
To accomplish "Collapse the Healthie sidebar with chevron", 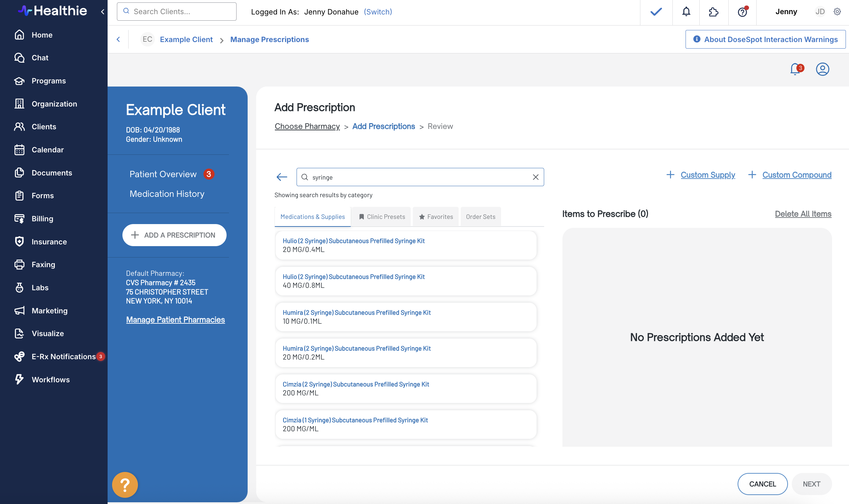I will coord(102,12).
